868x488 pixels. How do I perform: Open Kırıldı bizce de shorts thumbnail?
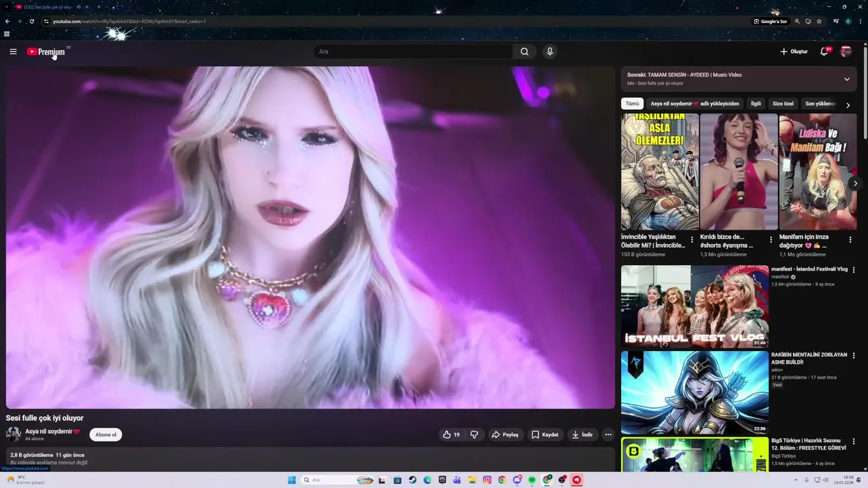tap(739, 171)
